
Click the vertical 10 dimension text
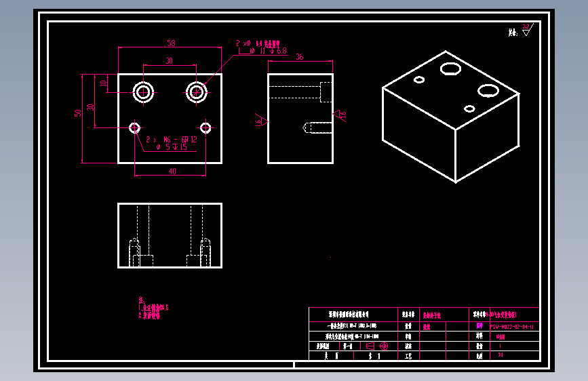104,83
